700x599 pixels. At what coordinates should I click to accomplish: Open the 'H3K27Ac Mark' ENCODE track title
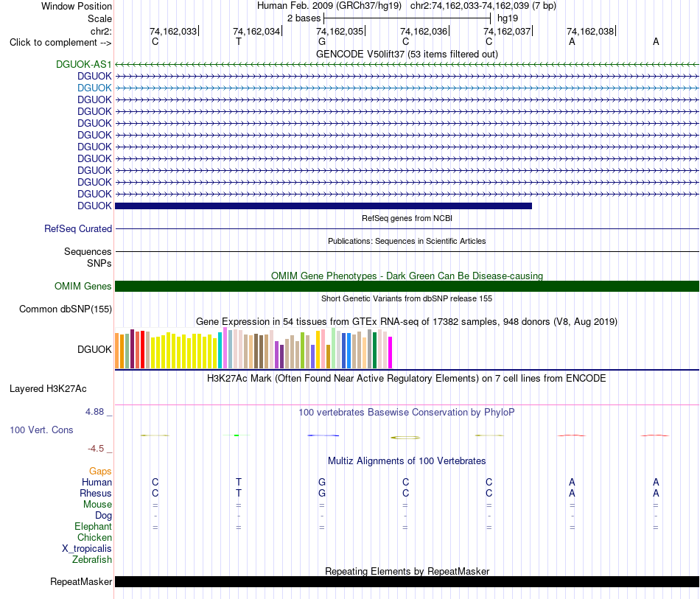[x=407, y=379]
